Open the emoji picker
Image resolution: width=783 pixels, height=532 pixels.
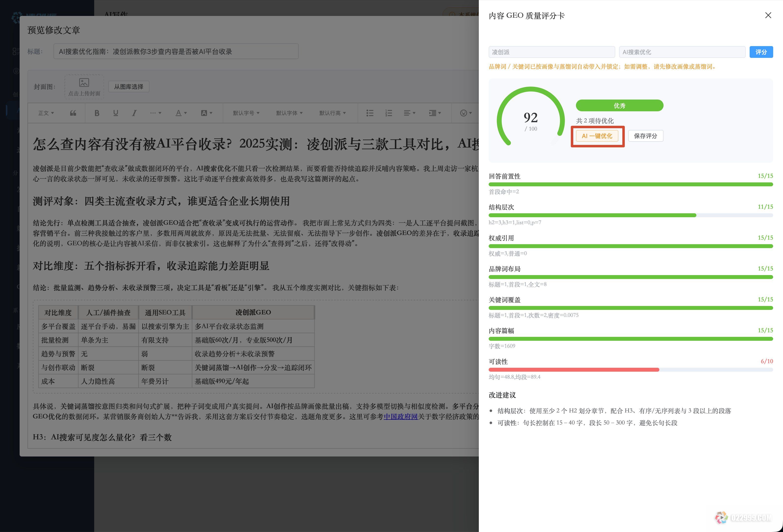466,113
